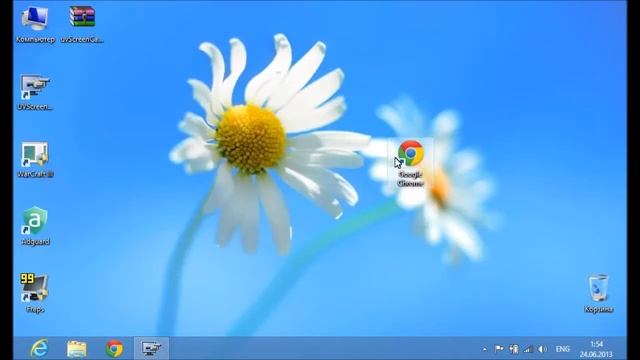Open Internet Explorer from the taskbar
The image size is (640, 360).
click(39, 349)
